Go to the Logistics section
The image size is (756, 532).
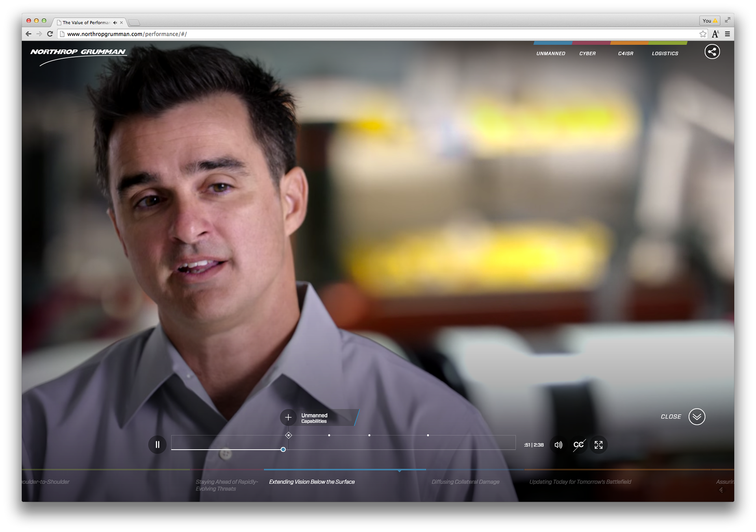click(665, 54)
